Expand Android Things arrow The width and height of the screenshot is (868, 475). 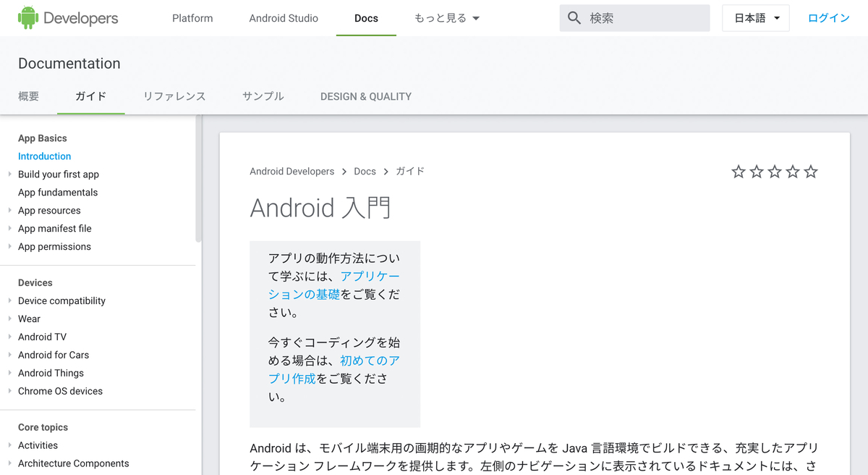(9, 373)
